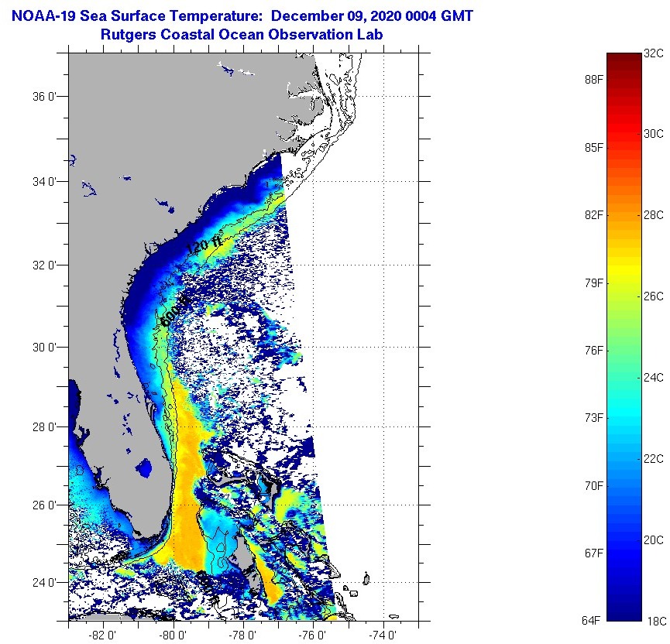Click the orange Gulf Stream area off Florida

(x=187, y=491)
